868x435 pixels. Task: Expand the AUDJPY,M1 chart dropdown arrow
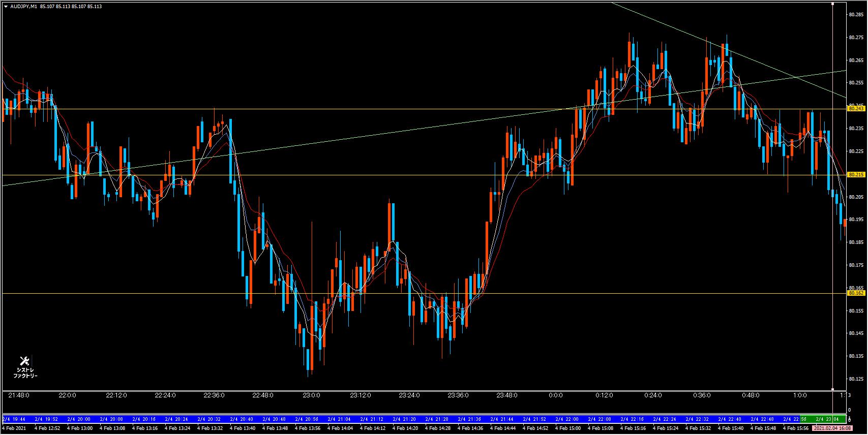pos(5,6)
